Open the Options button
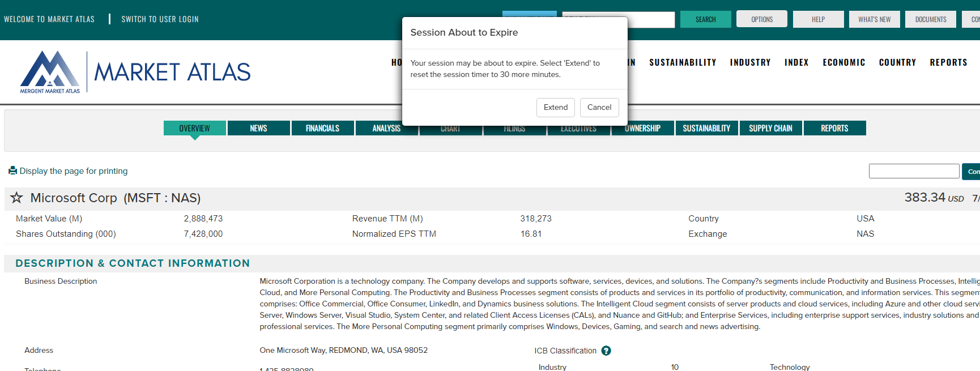The image size is (980, 371). tap(762, 19)
